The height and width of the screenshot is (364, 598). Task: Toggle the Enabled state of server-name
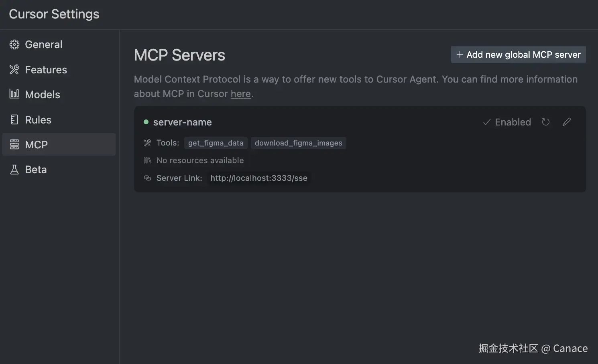click(507, 122)
